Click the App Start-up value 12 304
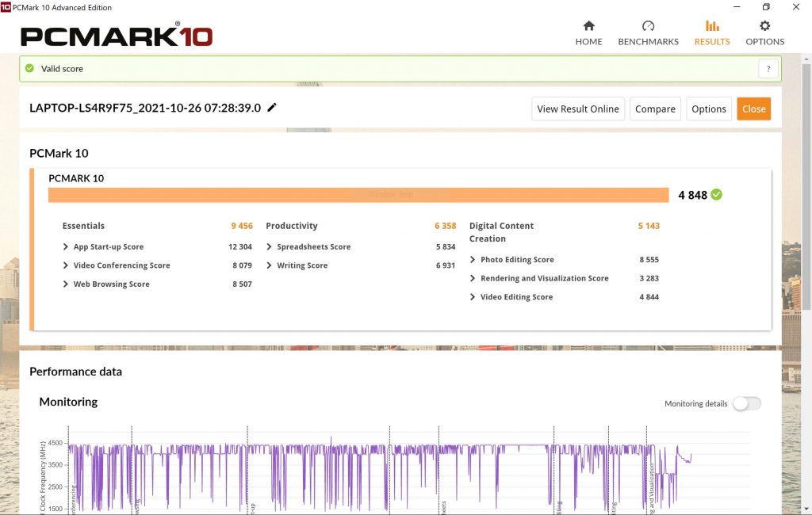Screen dimensions: 812x515 coord(240,247)
